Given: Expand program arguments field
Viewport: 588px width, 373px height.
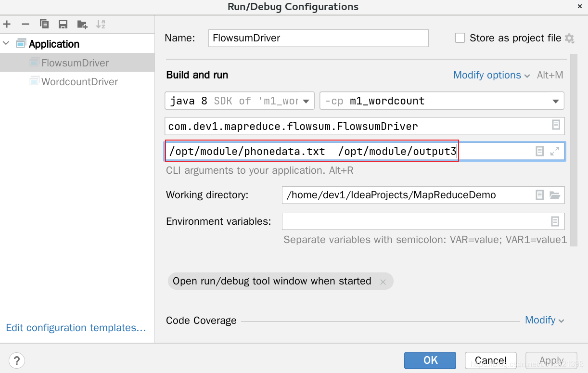Looking at the screenshot, I should 555,151.
